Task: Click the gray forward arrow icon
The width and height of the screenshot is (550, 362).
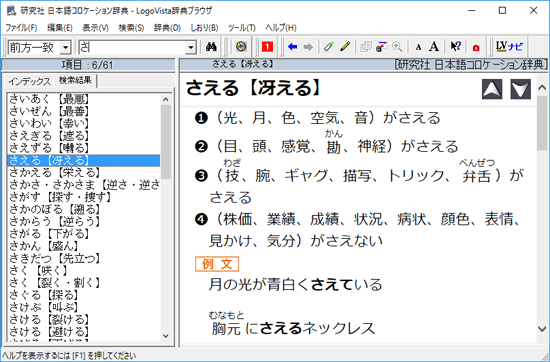Action: (x=308, y=47)
